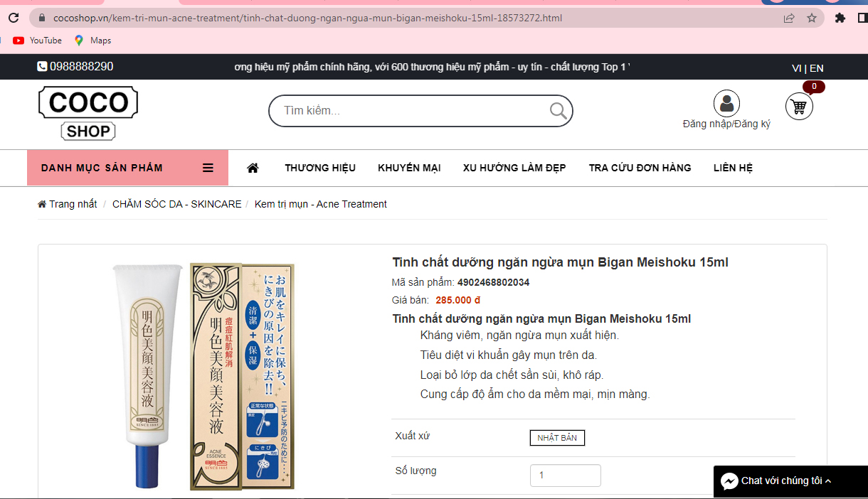Open the browser extensions puzzle icon
Screen dimensions: 868x499
pyautogui.click(x=840, y=18)
